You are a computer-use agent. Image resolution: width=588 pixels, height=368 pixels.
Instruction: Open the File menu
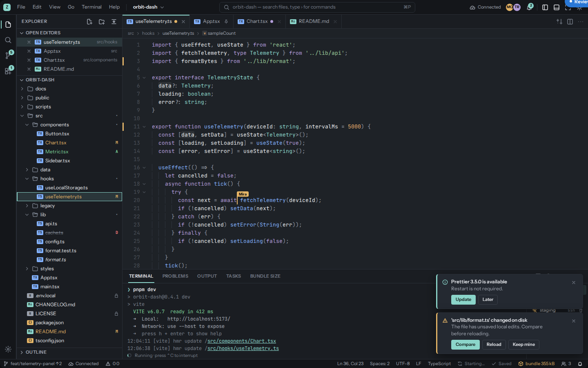[21, 7]
